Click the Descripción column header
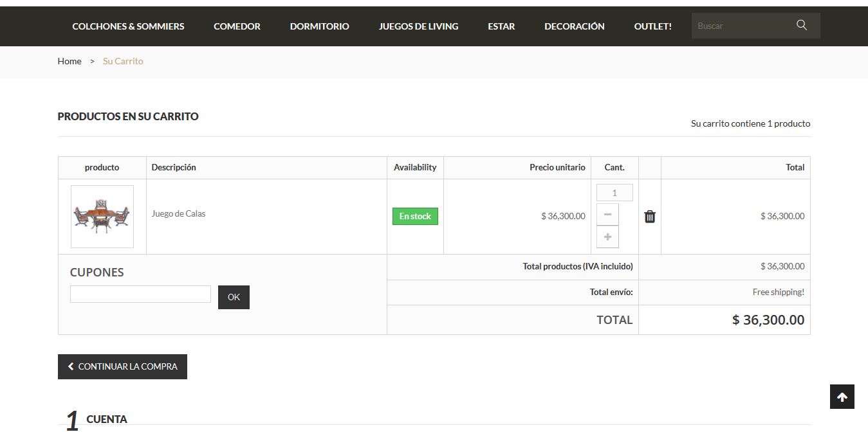This screenshot has height=432, width=868. (x=174, y=167)
